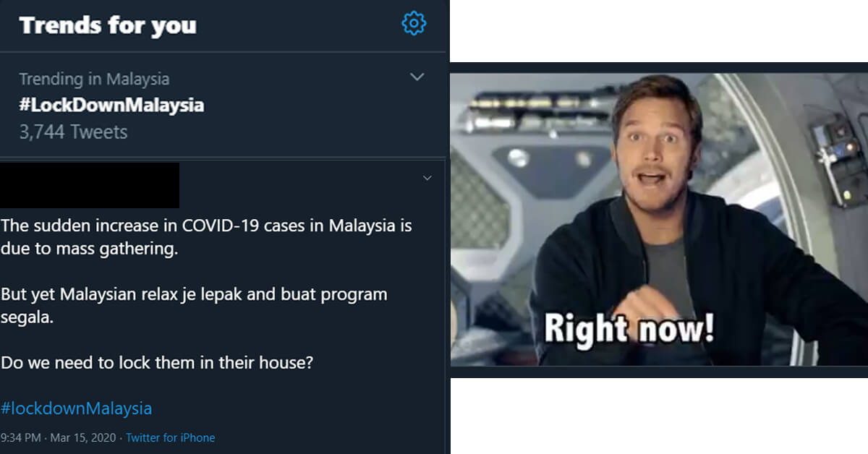Open the Right now! GIF image
The height and width of the screenshot is (454, 868).
point(659,220)
